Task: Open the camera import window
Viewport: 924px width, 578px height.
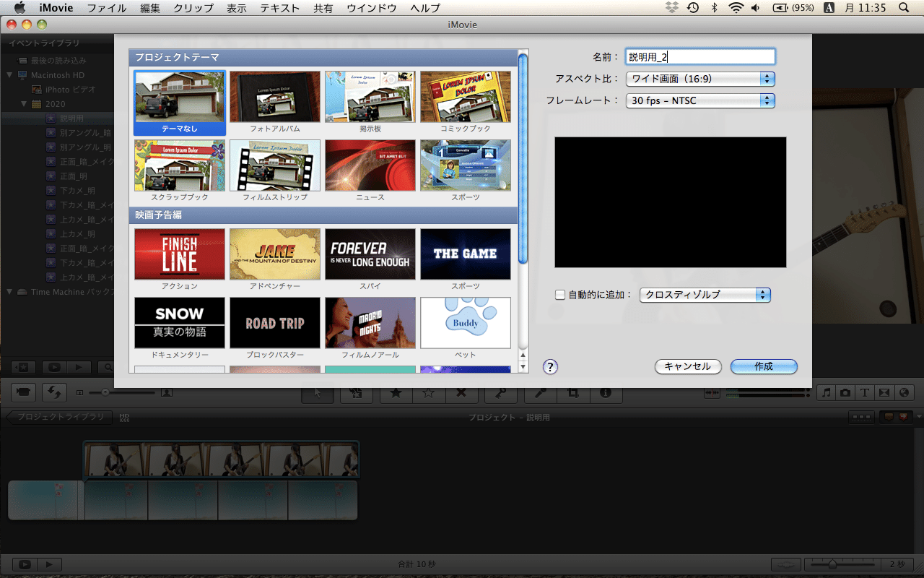Action: (23, 392)
